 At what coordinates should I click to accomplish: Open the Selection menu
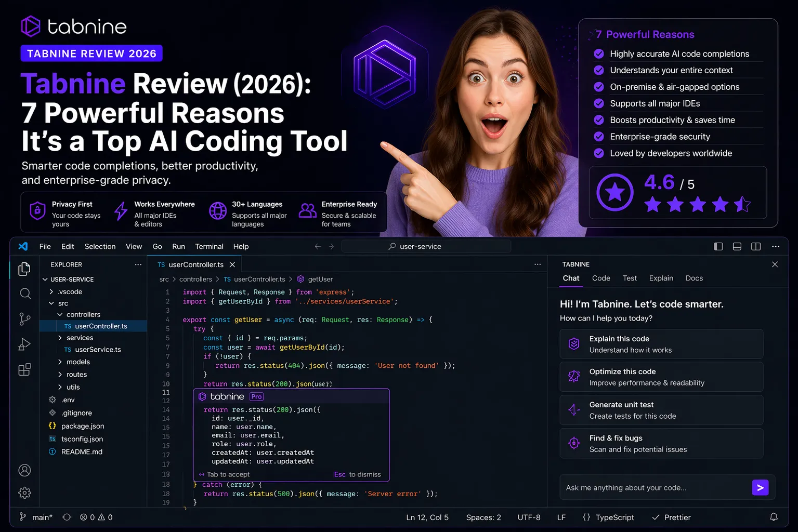click(x=100, y=246)
